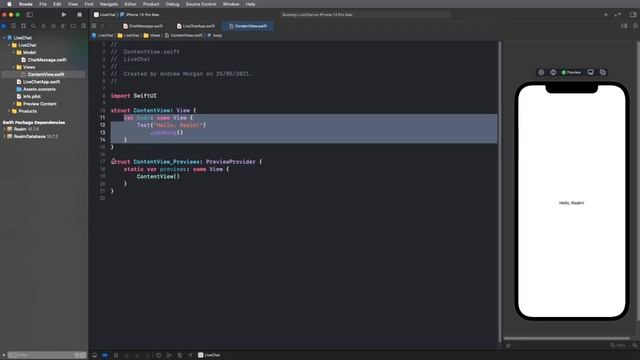Toggle the debug area visibility button
Screen dimensions: 640x360
pos(94,355)
